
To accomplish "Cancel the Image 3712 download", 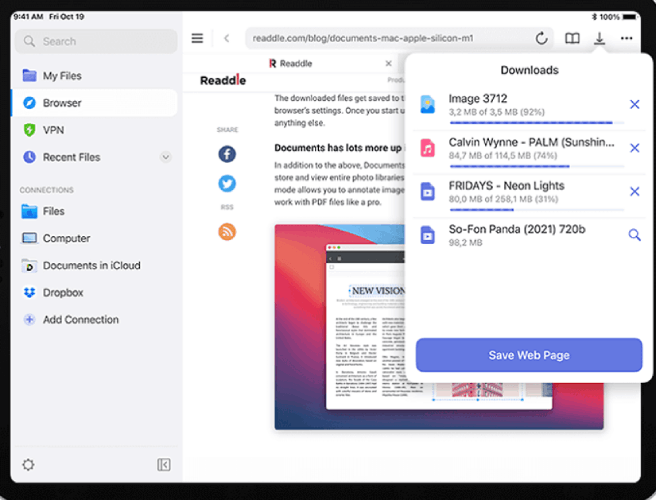I will click(x=634, y=105).
